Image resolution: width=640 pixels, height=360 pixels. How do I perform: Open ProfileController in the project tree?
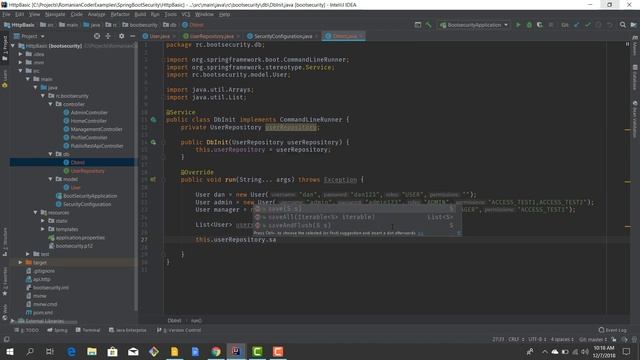point(85,137)
